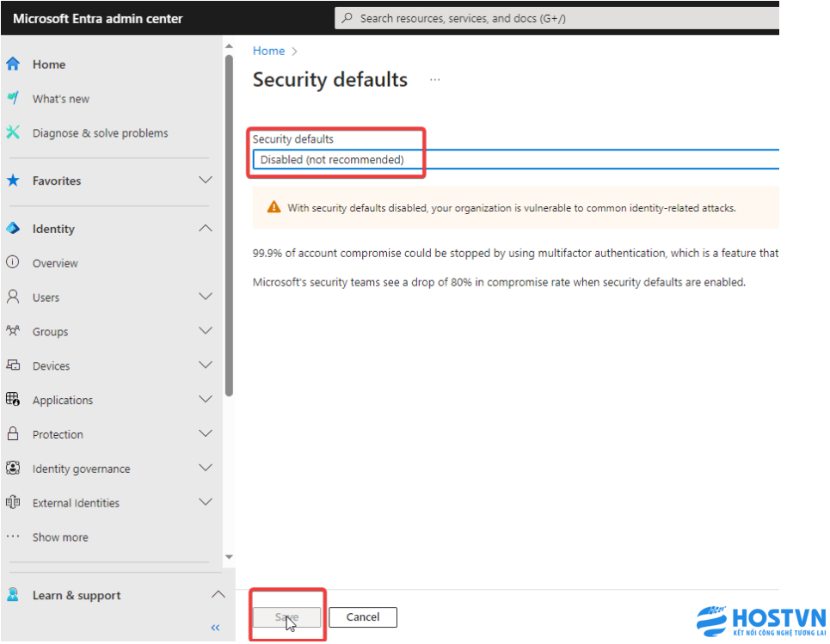
Task: Expand the Groups submenu chevron
Action: click(206, 331)
